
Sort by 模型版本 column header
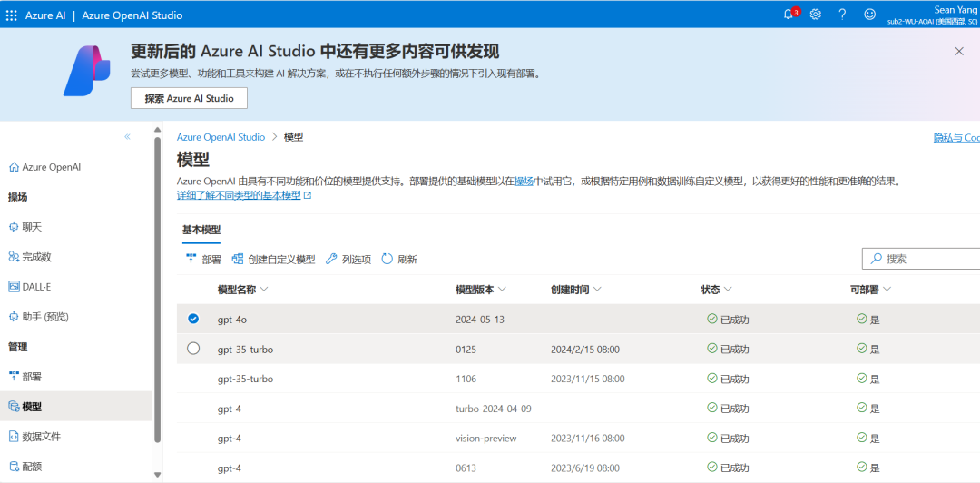coord(481,289)
